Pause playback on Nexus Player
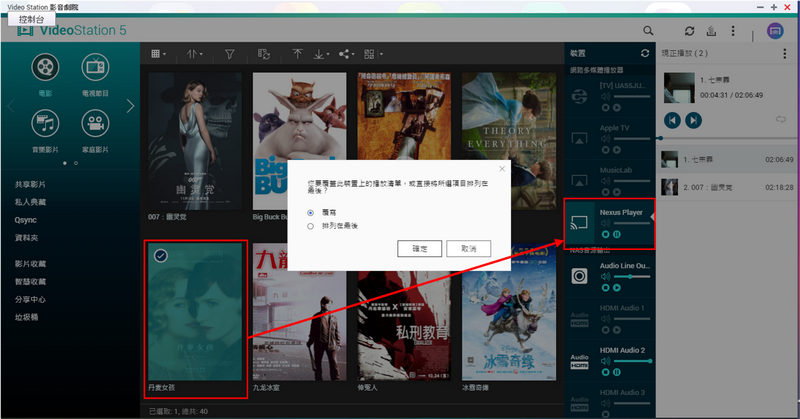This screenshot has width=800, height=419. click(617, 234)
